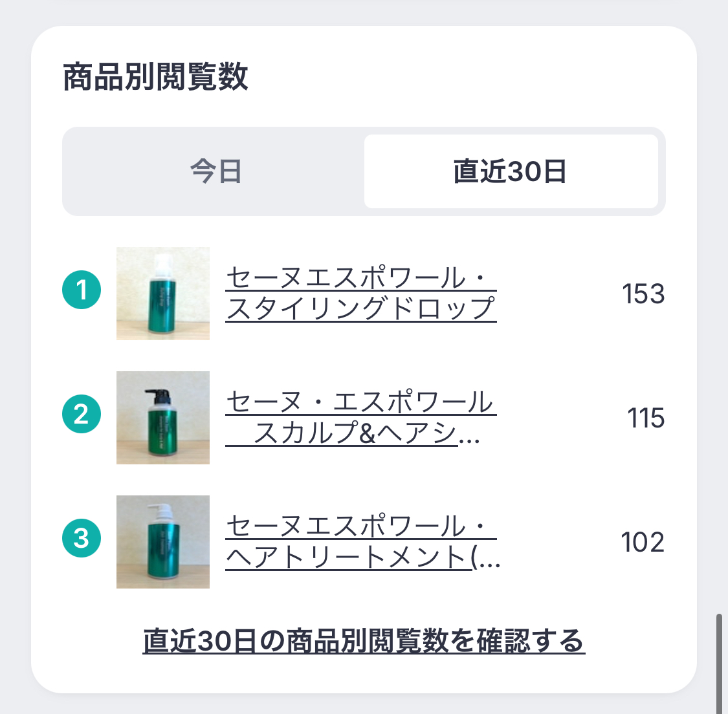The width and height of the screenshot is (728, 714).
Task: Click the gray page background below the card
Action: tap(362, 704)
